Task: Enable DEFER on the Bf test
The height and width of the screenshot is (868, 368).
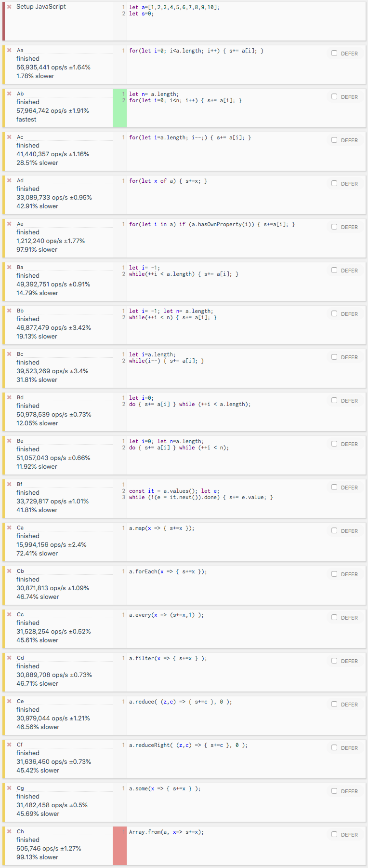Action: tap(334, 487)
